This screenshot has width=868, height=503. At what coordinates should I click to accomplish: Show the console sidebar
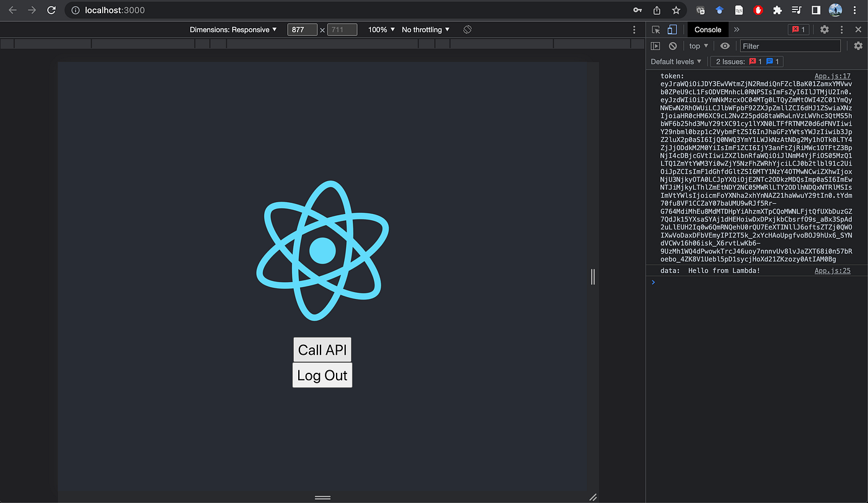pos(655,46)
